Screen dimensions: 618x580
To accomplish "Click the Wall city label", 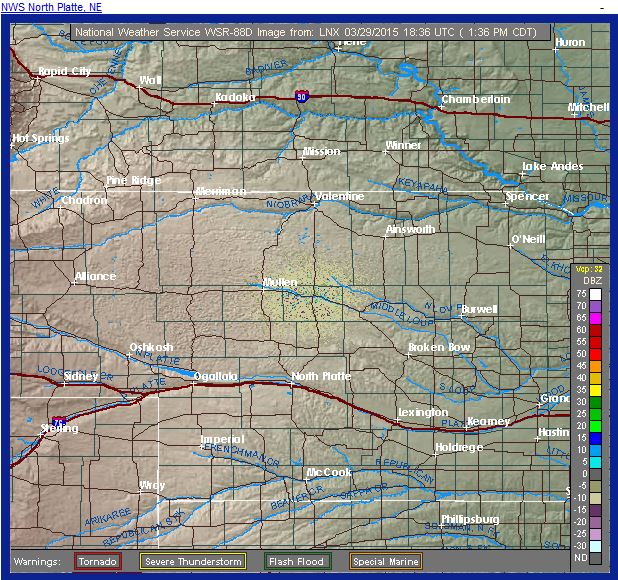I will pyautogui.click(x=150, y=80).
